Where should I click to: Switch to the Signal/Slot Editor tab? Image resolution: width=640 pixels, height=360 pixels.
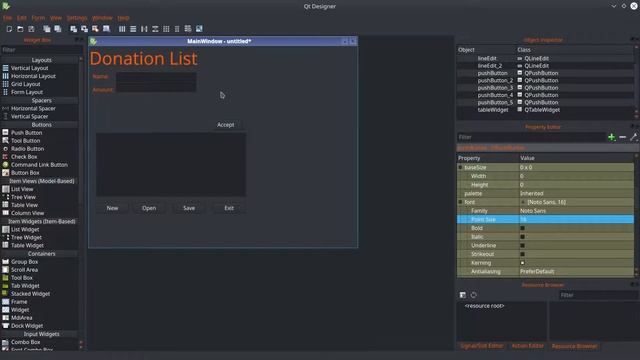482,346
